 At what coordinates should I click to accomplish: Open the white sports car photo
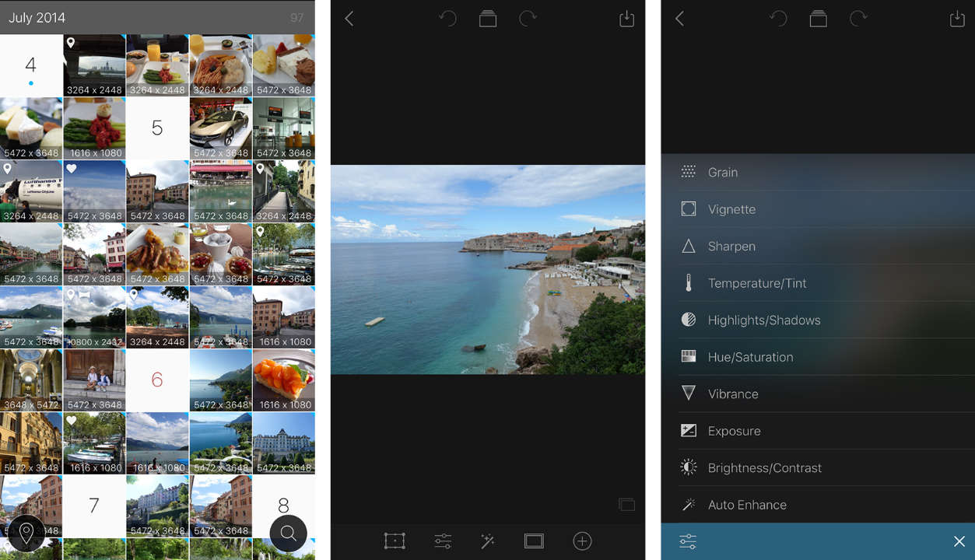(220, 128)
